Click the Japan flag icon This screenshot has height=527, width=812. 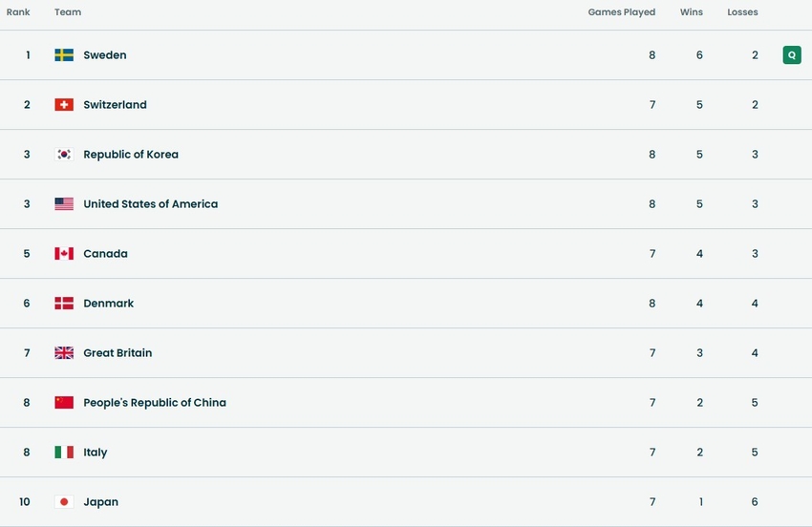click(64, 502)
